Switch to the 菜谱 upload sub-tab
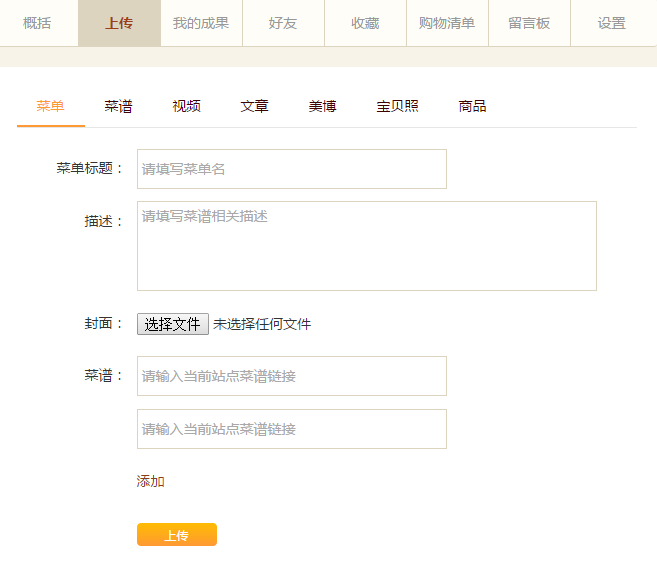This screenshot has width=657, height=578. 119,106
